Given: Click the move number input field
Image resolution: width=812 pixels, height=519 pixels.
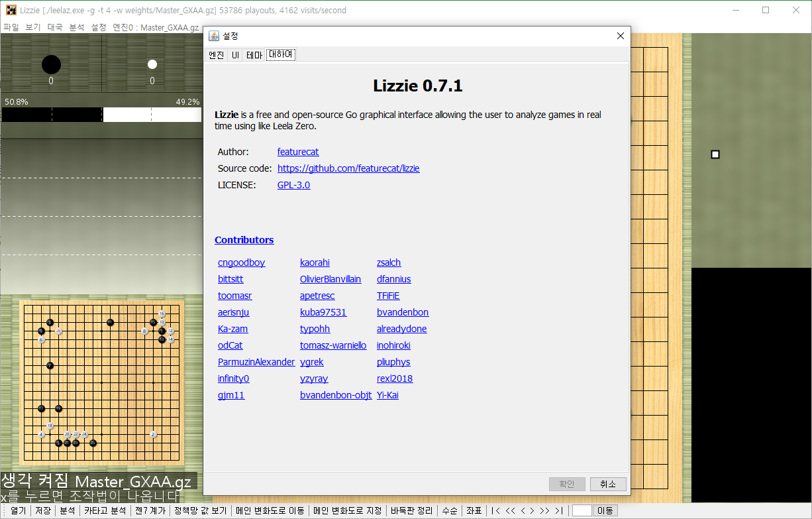Looking at the screenshot, I should pos(582,510).
